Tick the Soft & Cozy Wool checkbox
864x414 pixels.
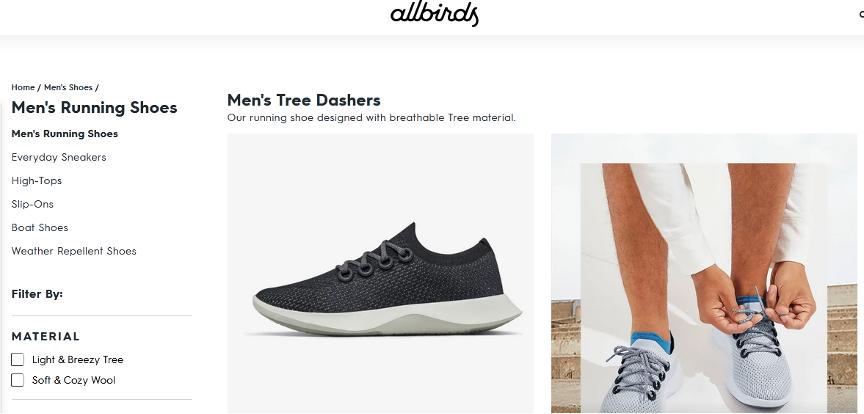(18, 380)
